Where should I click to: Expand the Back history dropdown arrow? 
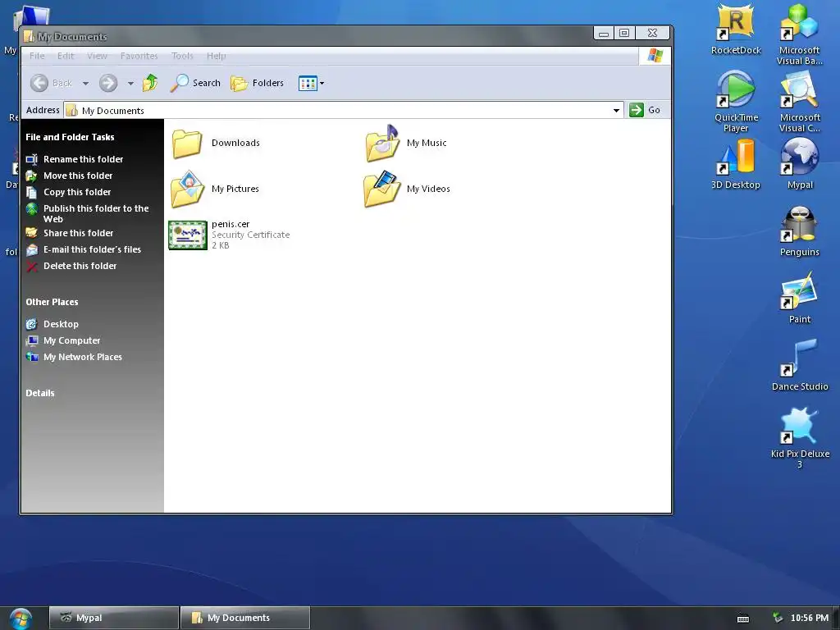coord(85,84)
